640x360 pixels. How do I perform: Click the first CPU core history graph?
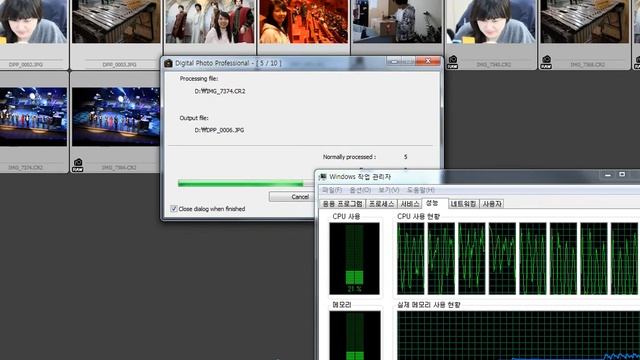point(411,258)
